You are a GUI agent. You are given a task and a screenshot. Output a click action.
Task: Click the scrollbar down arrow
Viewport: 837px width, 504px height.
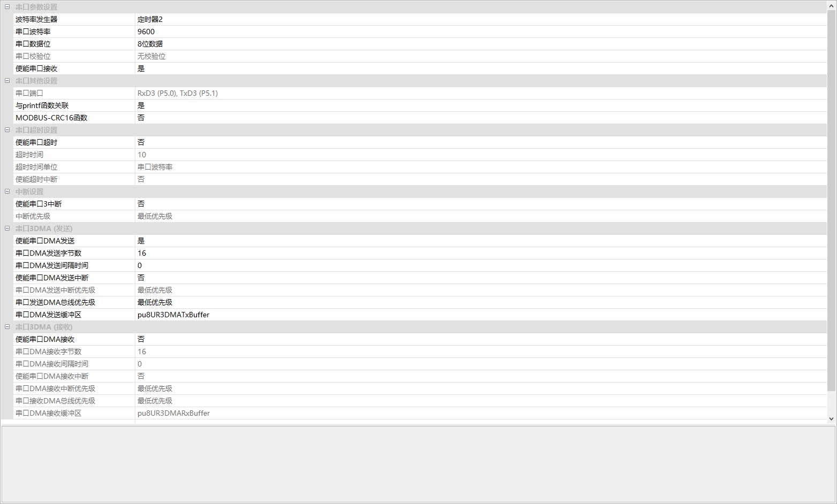click(x=831, y=419)
